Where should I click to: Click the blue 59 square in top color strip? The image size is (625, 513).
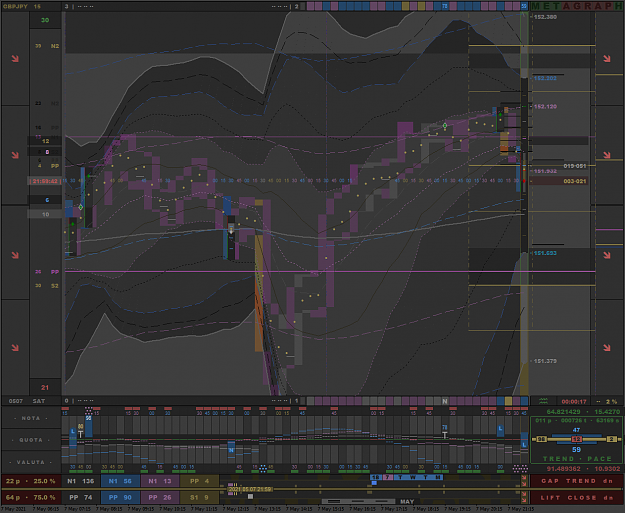524,6
